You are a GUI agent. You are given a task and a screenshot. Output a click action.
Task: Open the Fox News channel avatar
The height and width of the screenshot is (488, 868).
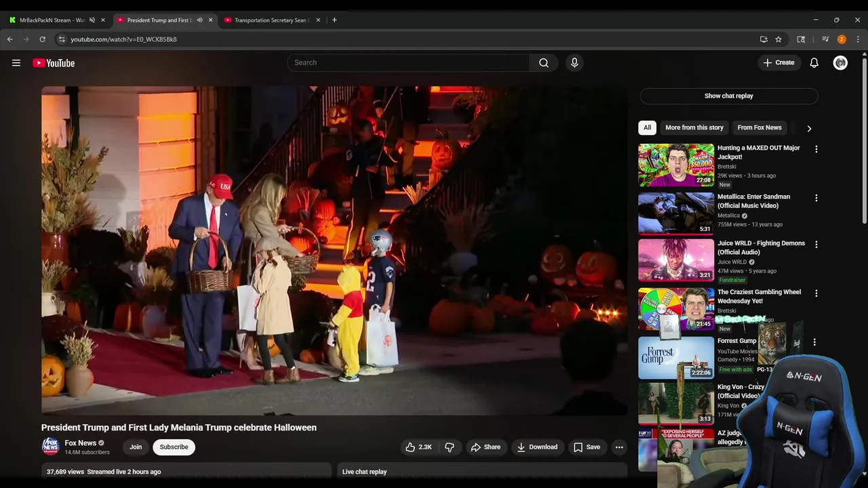click(51, 447)
